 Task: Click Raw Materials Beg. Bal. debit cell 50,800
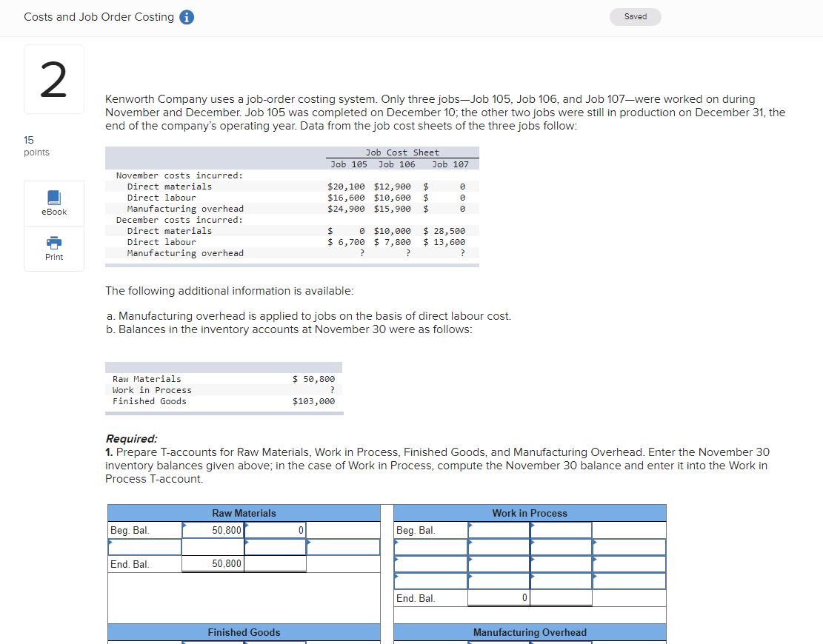tap(213, 530)
